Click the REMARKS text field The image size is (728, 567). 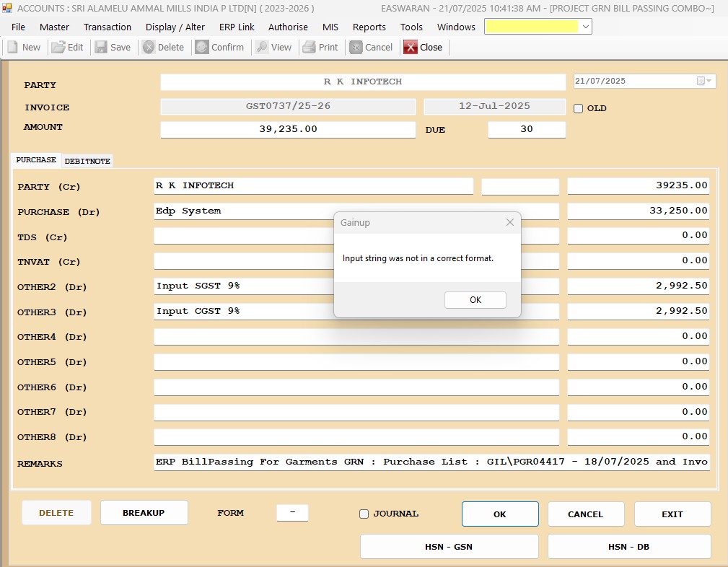pyautogui.click(x=431, y=462)
